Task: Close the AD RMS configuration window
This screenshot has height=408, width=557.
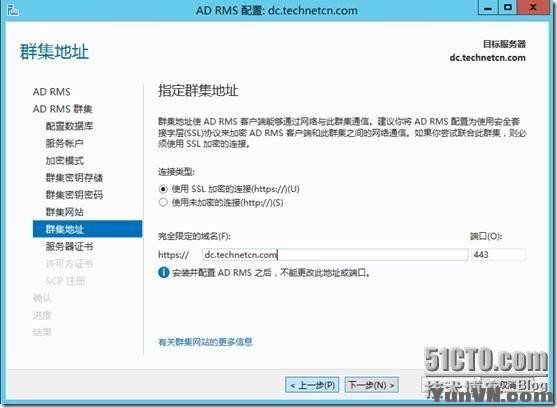Action: pos(533,8)
